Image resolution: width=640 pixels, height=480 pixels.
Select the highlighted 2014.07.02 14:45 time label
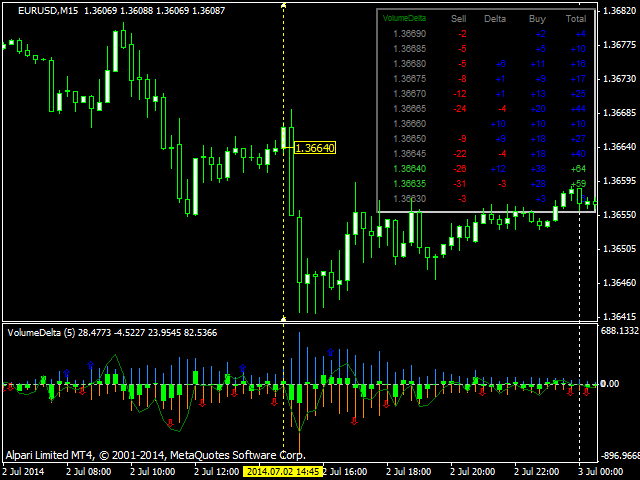pyautogui.click(x=283, y=471)
